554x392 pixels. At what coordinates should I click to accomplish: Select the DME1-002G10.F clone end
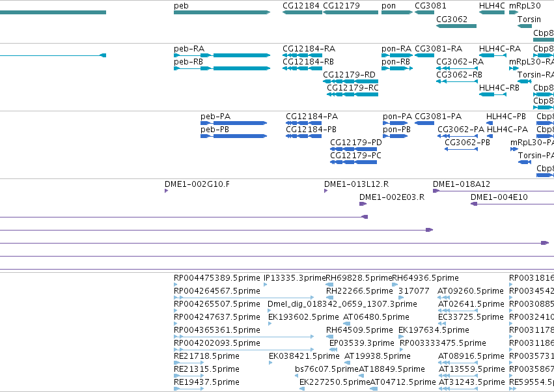coord(166,191)
